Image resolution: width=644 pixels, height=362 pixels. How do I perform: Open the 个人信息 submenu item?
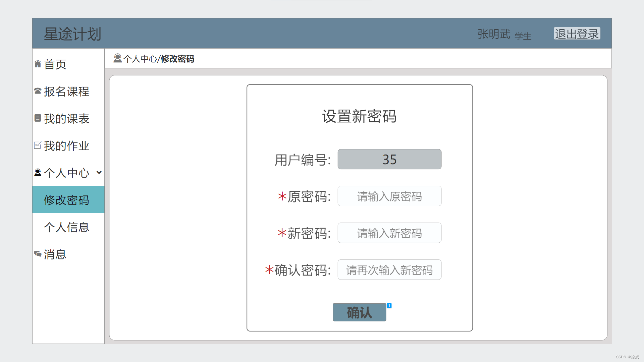pos(67,227)
